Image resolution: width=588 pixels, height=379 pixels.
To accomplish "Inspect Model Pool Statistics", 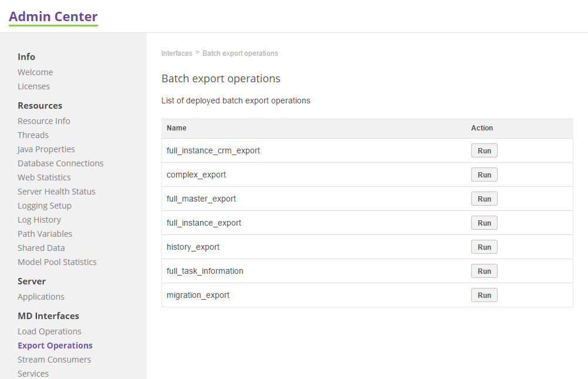I will pos(57,261).
